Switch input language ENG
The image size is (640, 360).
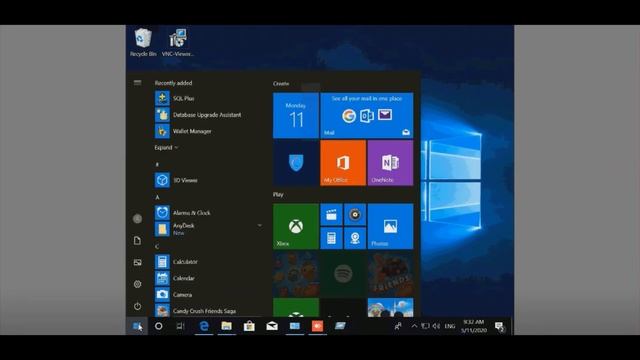click(x=450, y=326)
